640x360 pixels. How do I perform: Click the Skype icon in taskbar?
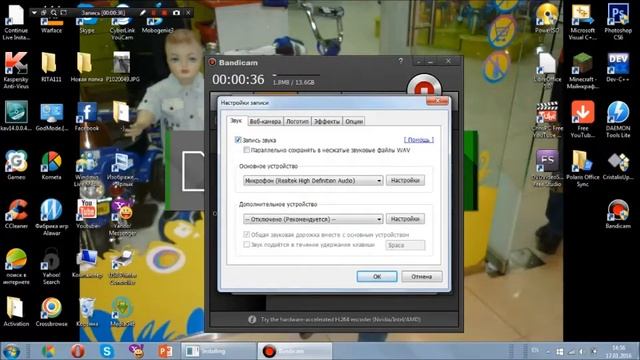[x=107, y=351]
